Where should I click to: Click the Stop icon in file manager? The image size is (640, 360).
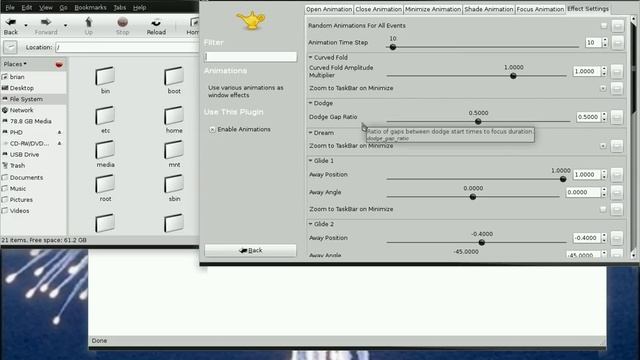tap(122, 22)
